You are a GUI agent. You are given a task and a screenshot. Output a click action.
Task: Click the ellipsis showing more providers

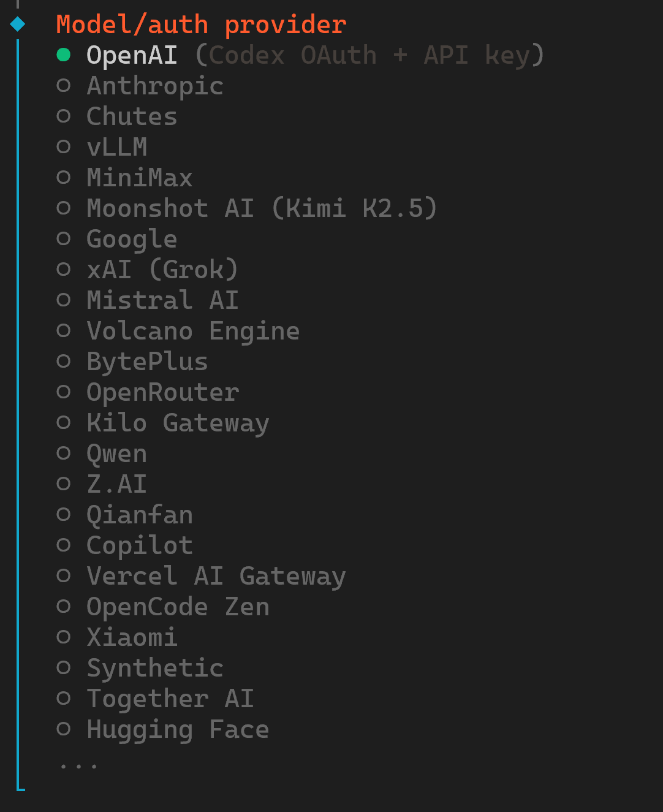[78, 766]
